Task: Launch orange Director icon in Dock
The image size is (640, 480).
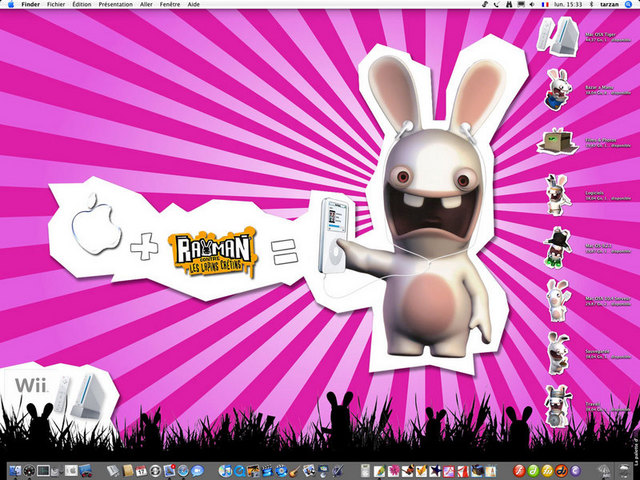Action: click(x=561, y=471)
